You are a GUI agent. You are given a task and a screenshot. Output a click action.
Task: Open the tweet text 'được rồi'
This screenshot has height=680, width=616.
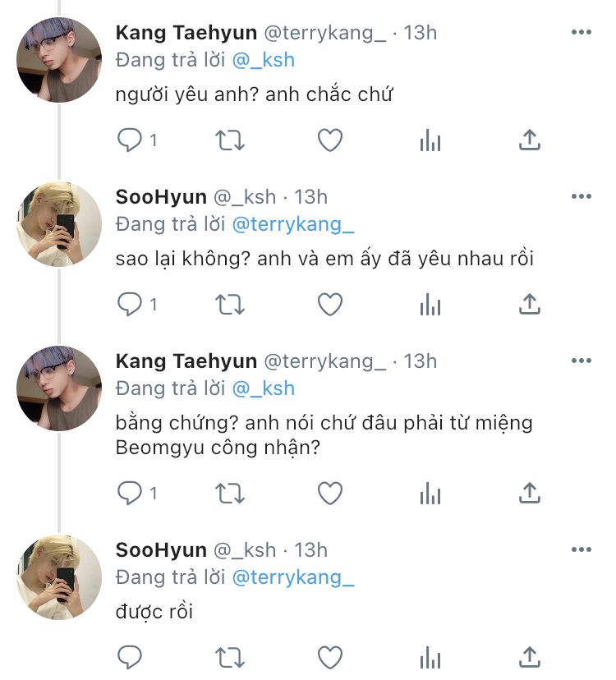click(x=154, y=612)
